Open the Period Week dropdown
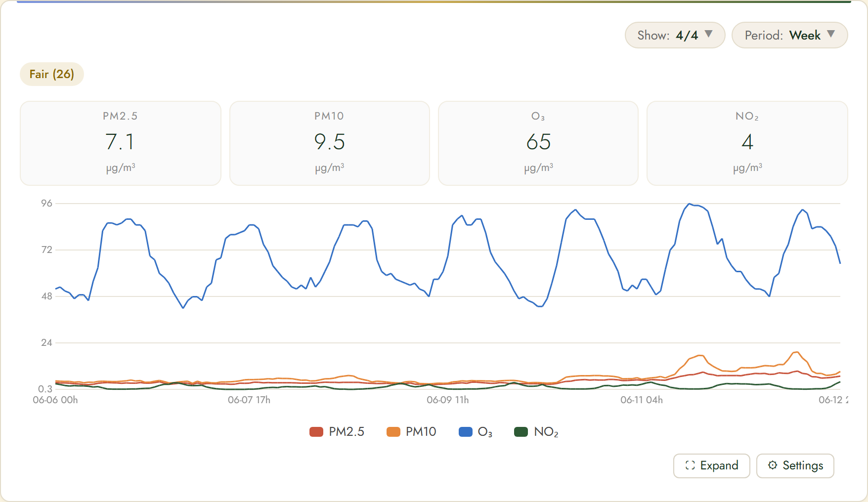The width and height of the screenshot is (868, 502). 789,35
